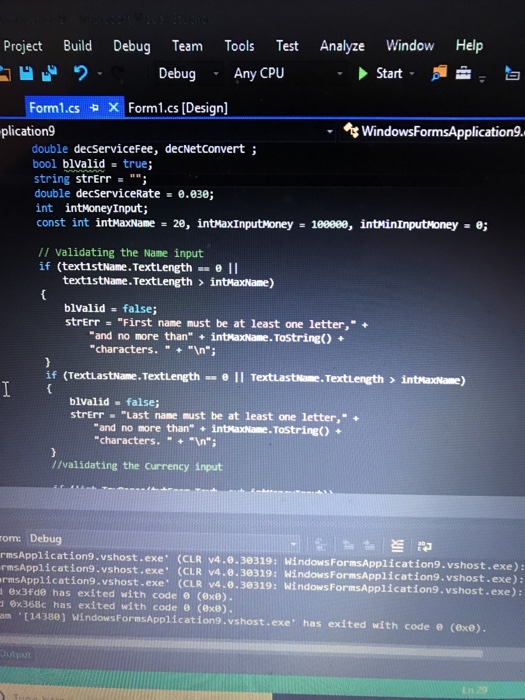Switch to the Form1.cs tab
Screen dimensions: 525x700
coord(54,108)
